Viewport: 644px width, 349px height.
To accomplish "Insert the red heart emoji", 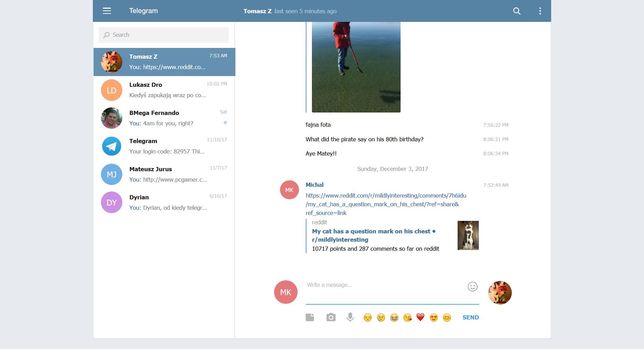I will [420, 317].
